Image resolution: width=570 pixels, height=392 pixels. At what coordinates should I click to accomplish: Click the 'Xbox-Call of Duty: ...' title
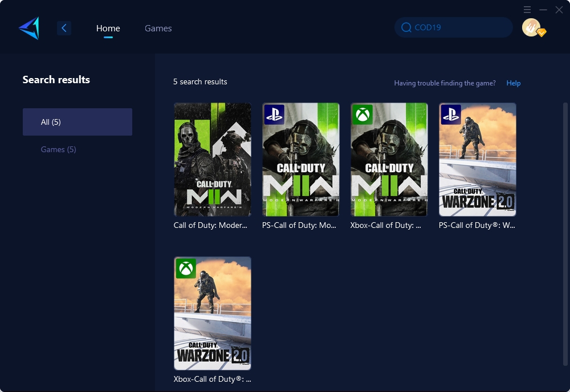click(386, 225)
